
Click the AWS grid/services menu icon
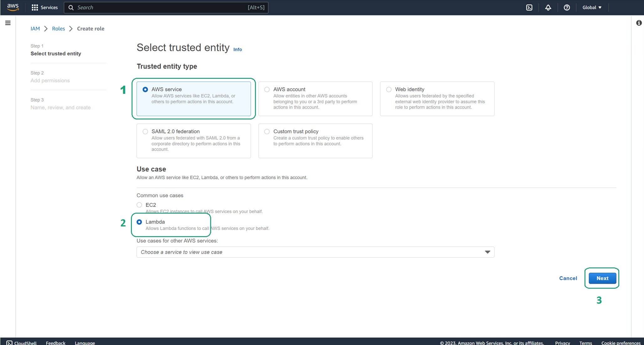[34, 7]
